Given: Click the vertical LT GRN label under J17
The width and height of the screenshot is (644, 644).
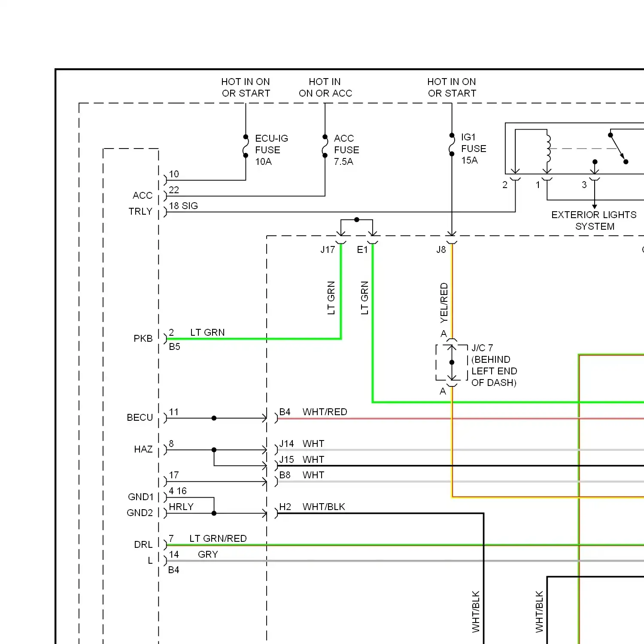Looking at the screenshot, I should (x=331, y=298).
